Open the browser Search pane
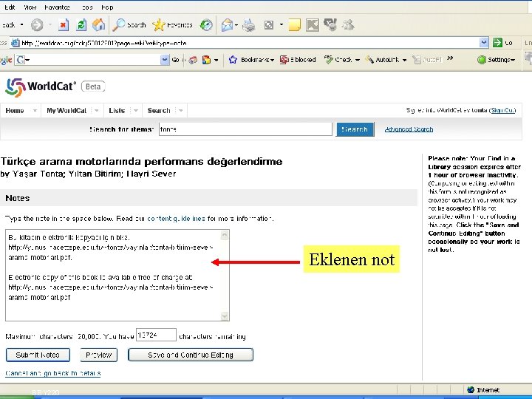532x399 pixels. tap(129, 25)
